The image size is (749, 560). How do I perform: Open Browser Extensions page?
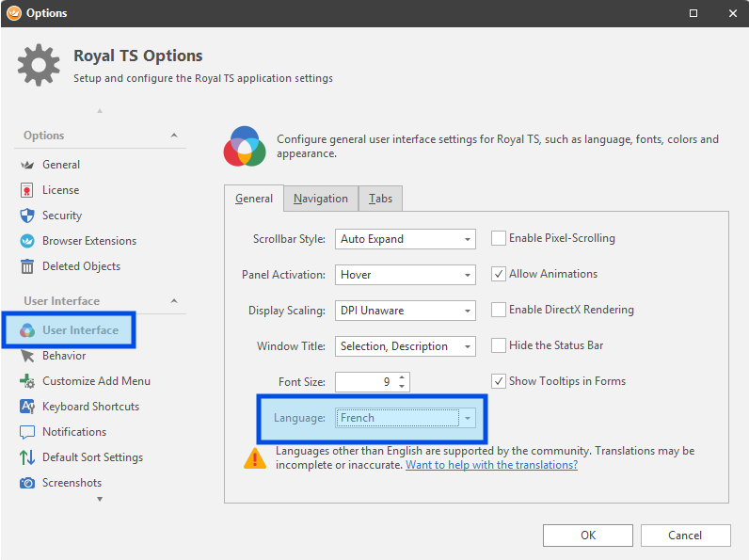[89, 241]
